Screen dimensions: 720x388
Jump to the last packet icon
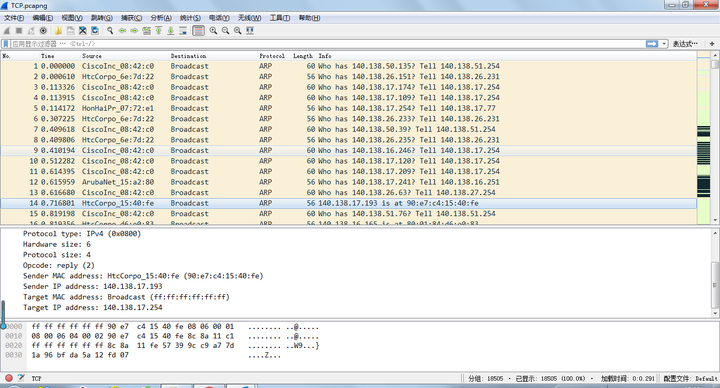point(170,31)
